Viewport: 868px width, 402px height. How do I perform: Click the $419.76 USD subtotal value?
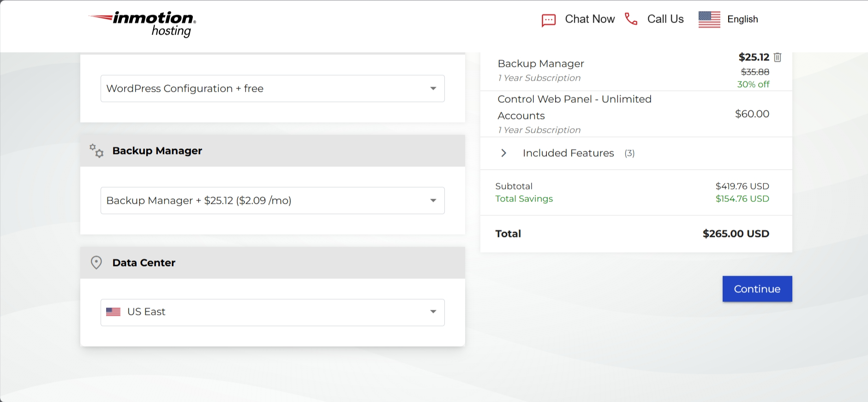[x=742, y=186]
